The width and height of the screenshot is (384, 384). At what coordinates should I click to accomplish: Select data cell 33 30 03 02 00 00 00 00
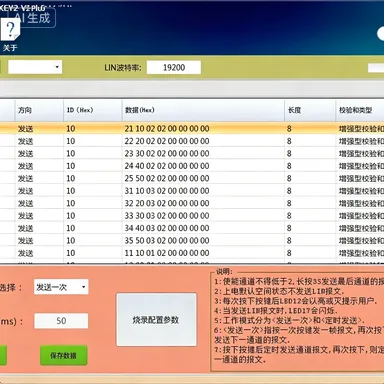[167, 216]
